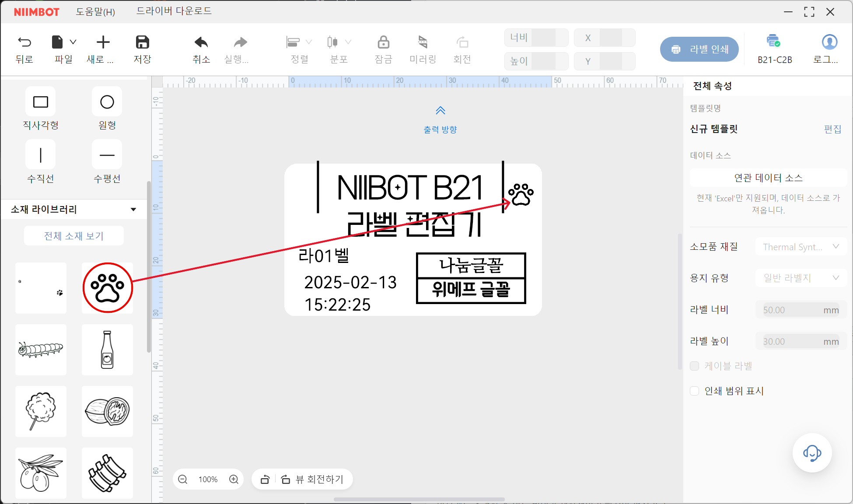Select the NIIBOT B21 text on label

[410, 188]
